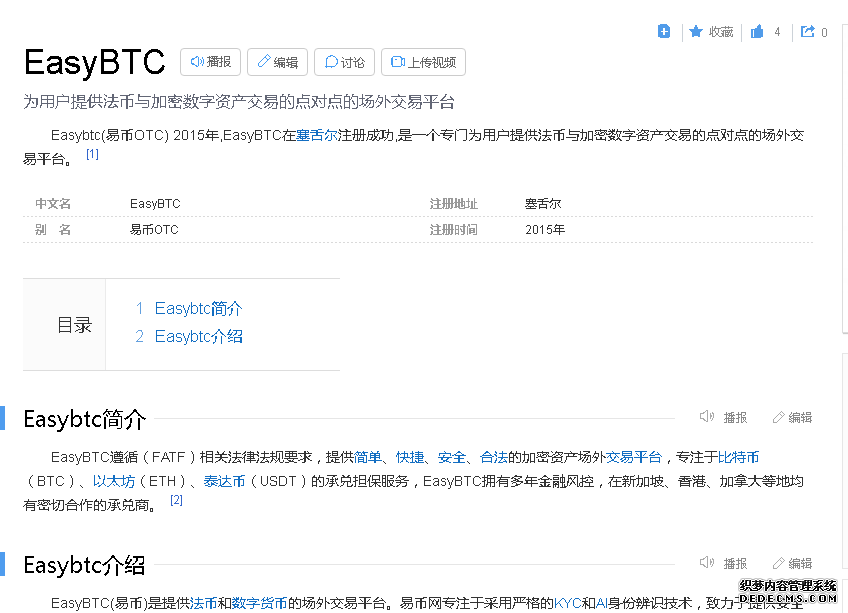Screen dimensions: 848x613
Task: Click 上传视频 upload video button
Action: tap(423, 62)
